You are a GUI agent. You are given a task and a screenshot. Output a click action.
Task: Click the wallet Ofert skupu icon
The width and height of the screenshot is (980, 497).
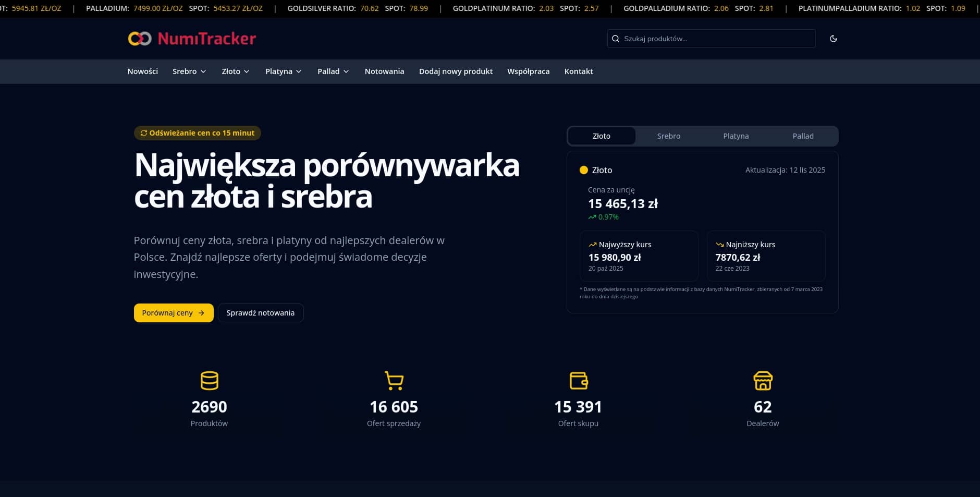[578, 381]
